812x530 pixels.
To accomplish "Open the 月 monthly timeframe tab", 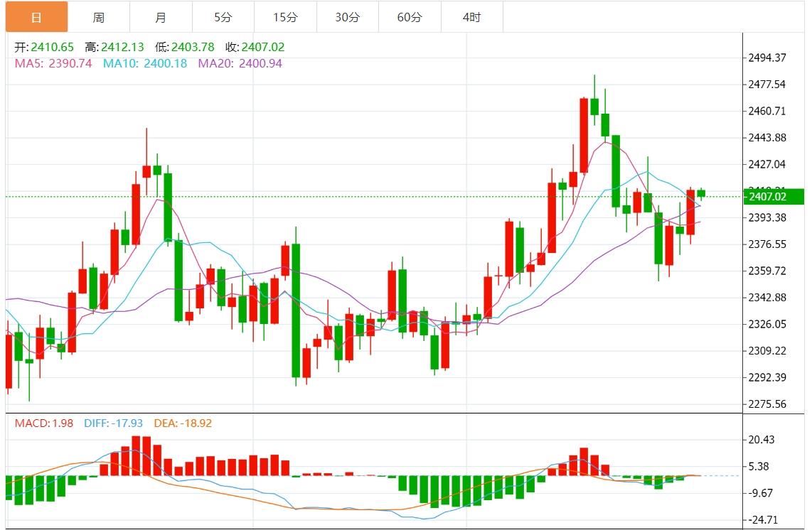I will point(161,17).
